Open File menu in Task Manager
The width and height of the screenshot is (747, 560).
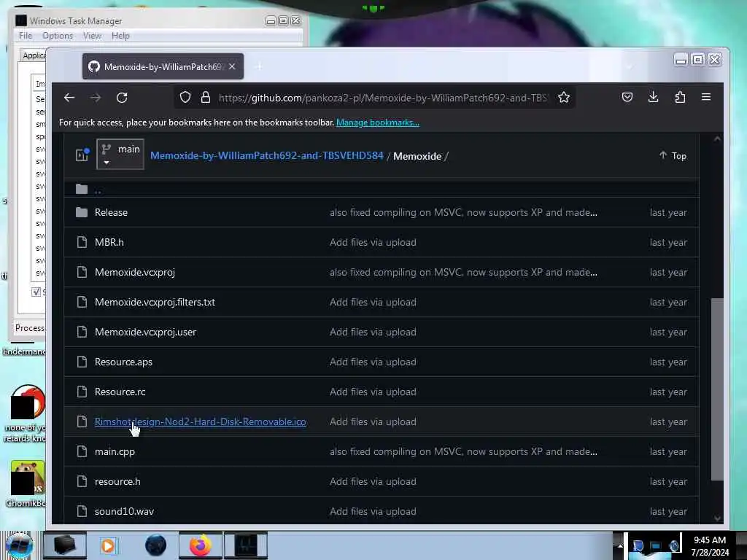(26, 36)
